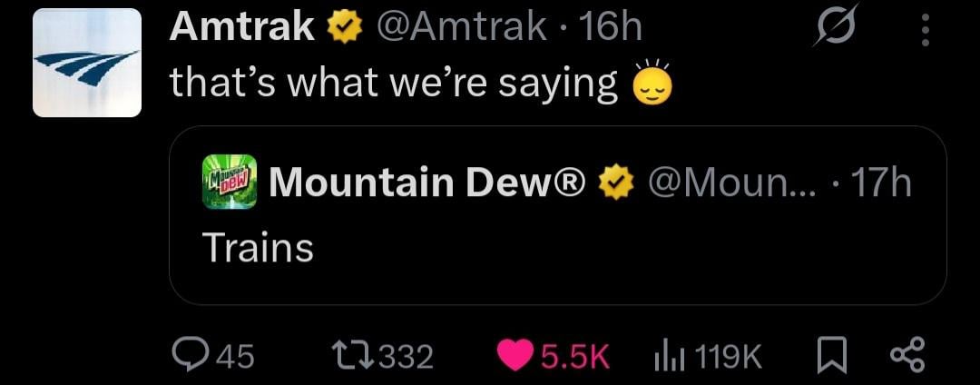
Task: Click the reply comment bubble icon
Action: [x=188, y=356]
